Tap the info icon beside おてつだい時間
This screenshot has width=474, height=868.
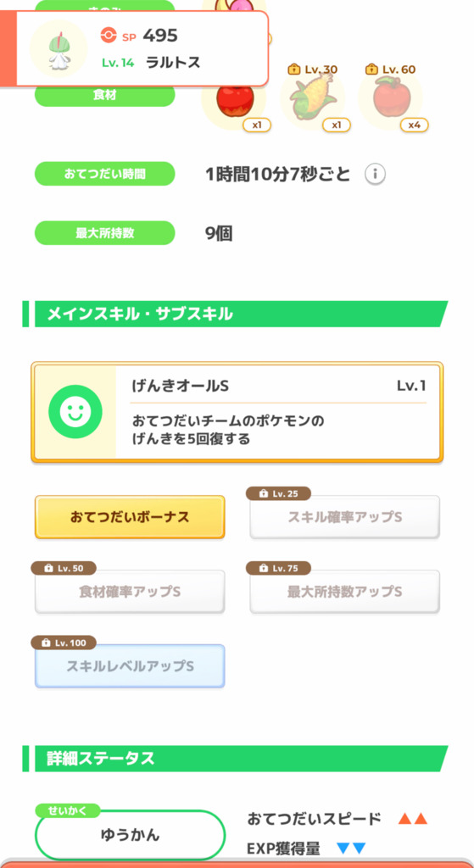point(375,175)
